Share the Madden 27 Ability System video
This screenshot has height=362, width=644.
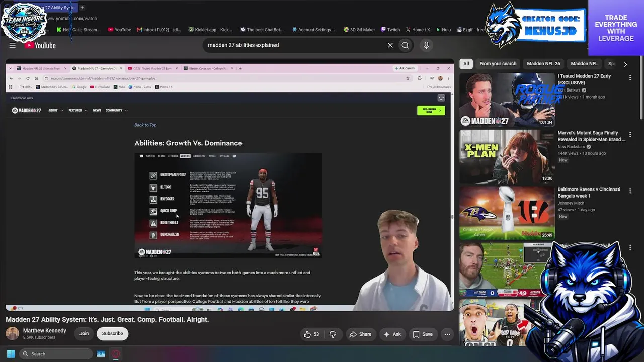360,334
